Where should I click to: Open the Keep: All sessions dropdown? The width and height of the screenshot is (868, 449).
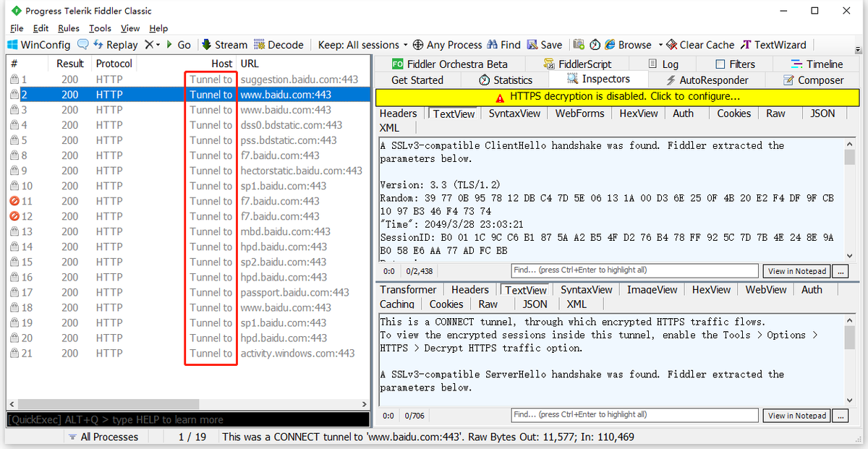363,45
